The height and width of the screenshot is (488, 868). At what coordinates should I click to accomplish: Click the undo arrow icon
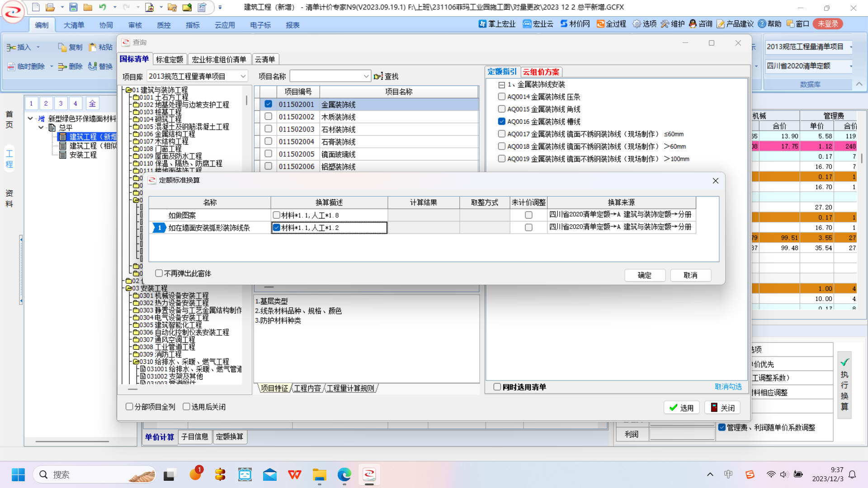click(103, 7)
